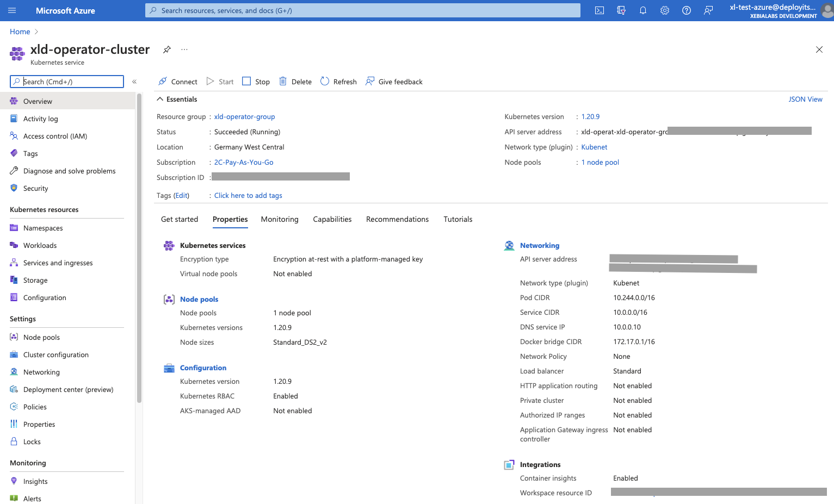
Task: Collapse the Essentials section
Action: coord(177,99)
